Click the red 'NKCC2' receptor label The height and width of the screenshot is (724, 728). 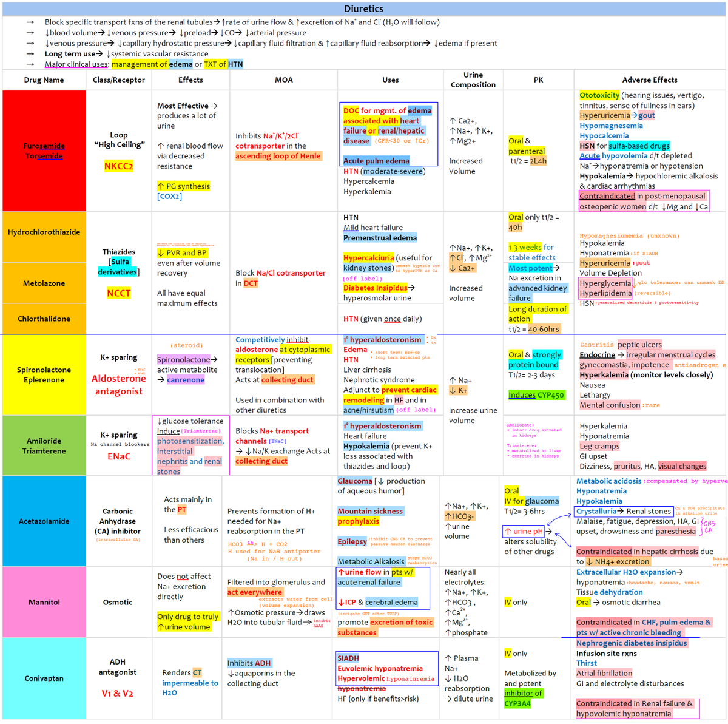[x=119, y=166]
